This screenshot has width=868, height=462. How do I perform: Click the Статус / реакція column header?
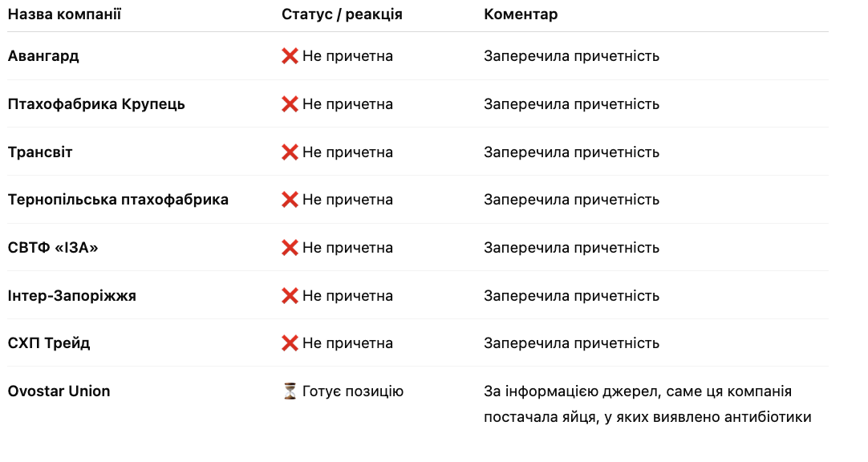[x=342, y=14]
